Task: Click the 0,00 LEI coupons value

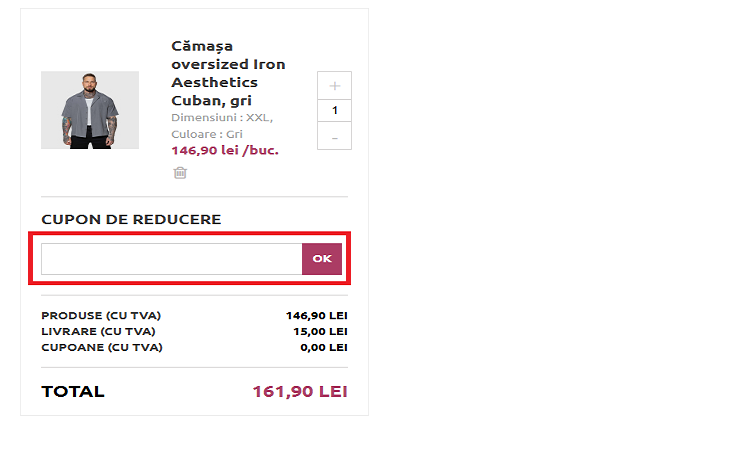Action: [324, 347]
